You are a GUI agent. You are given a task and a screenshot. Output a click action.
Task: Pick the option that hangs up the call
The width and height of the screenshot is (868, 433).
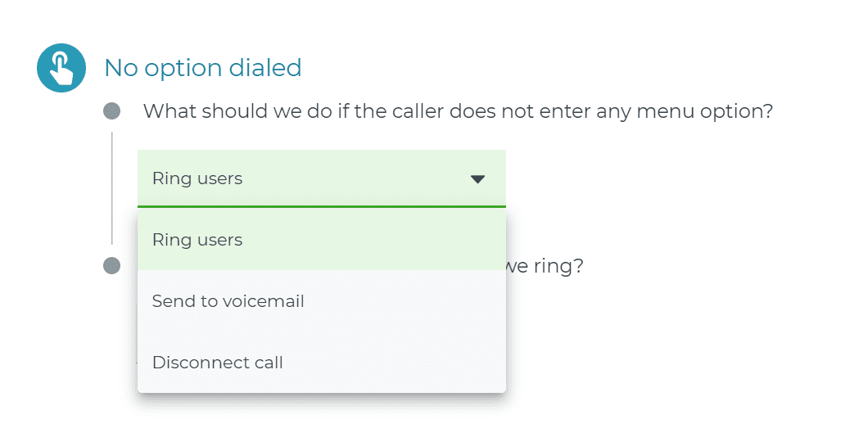[322, 363]
